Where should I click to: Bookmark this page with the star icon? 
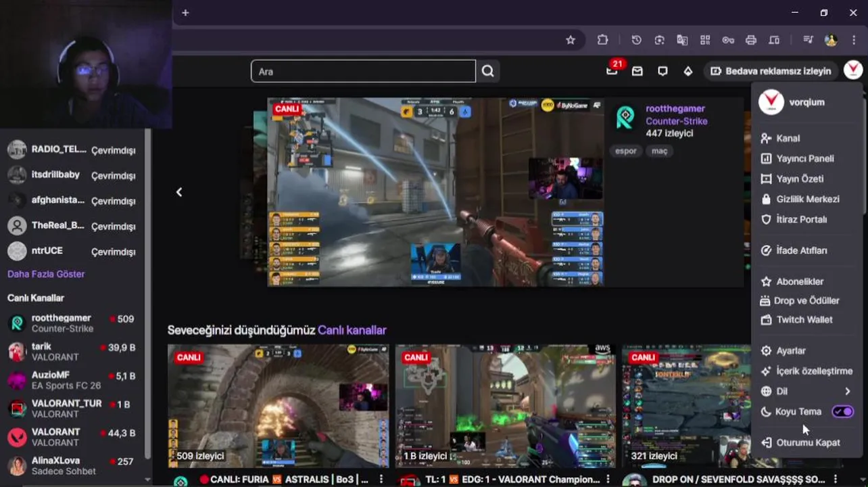[571, 40]
